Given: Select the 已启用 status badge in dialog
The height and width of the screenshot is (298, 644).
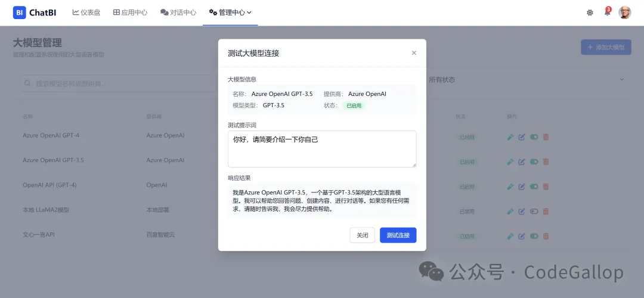Looking at the screenshot, I should click(x=354, y=105).
